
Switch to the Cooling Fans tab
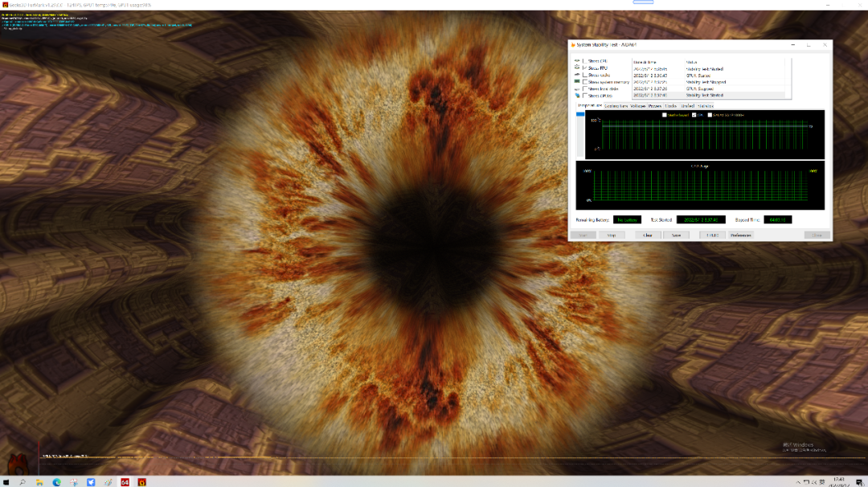[x=616, y=105]
